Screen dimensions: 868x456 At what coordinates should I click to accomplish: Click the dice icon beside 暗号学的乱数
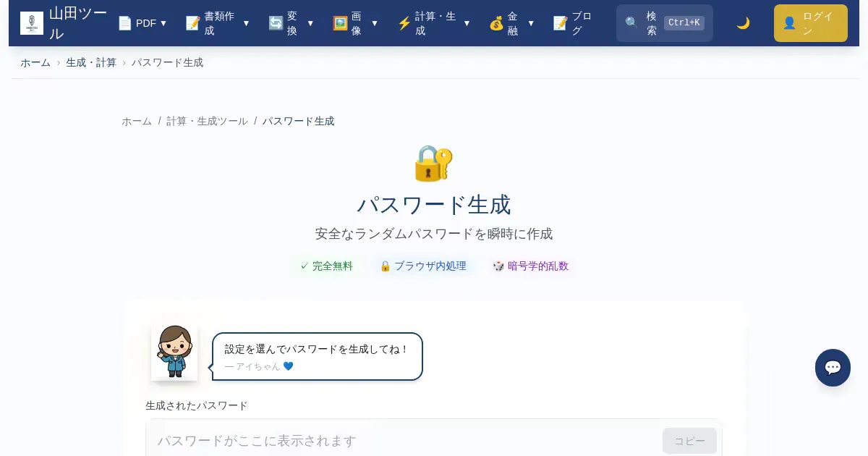(498, 266)
